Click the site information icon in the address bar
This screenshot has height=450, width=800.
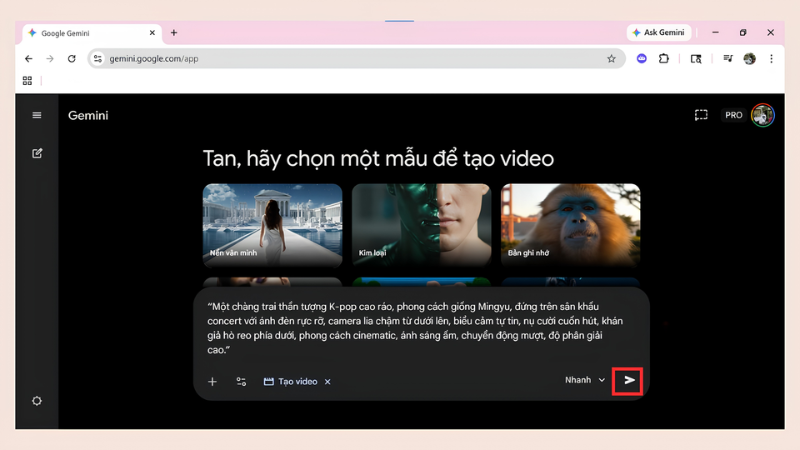(x=97, y=59)
